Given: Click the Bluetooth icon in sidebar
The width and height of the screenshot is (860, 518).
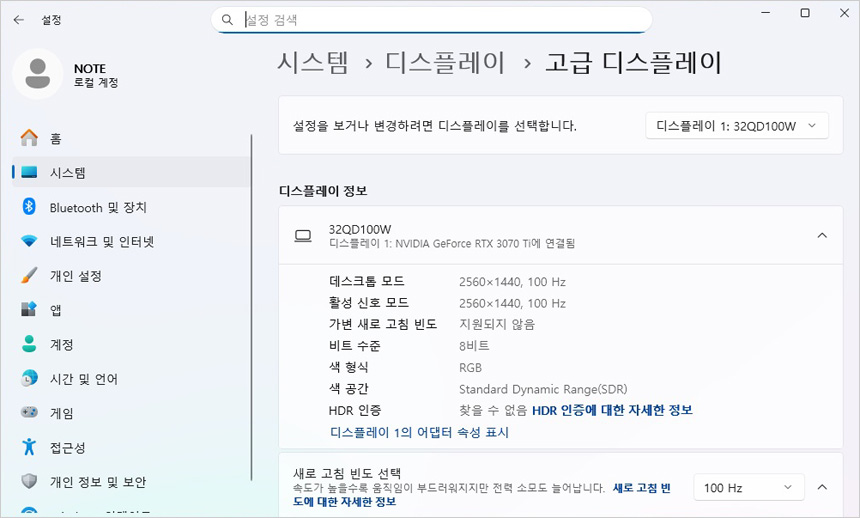Looking at the screenshot, I should click(29, 207).
